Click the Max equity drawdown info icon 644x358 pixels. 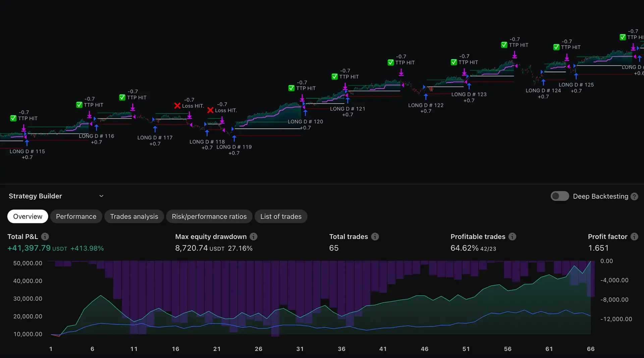(254, 237)
